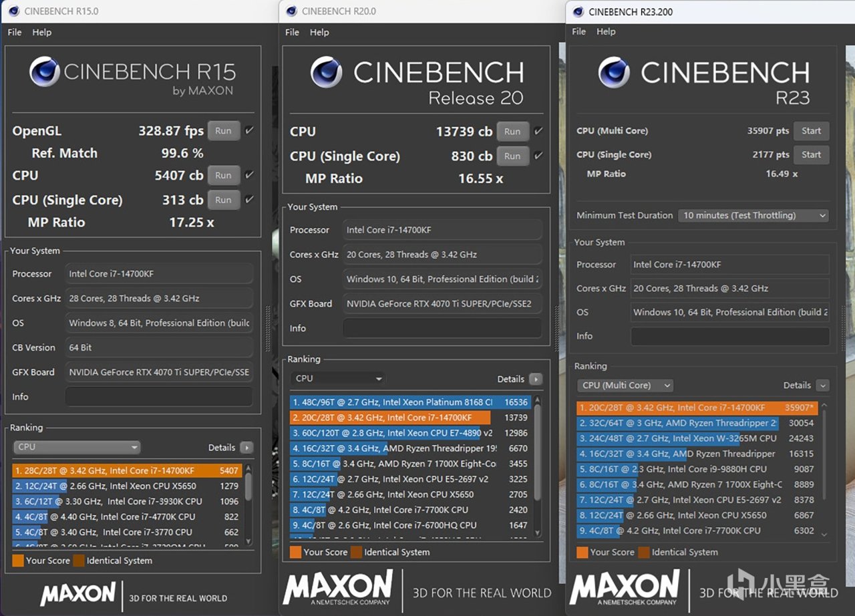Click the Info input field in R23
This screenshot has height=616, width=855.
[729, 336]
